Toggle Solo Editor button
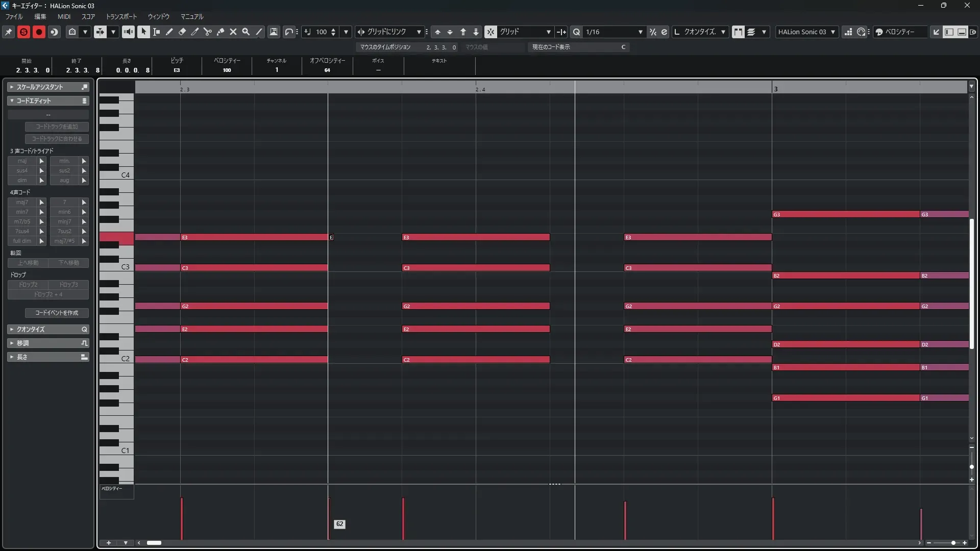Viewport: 980px width, 551px height. coord(23,32)
